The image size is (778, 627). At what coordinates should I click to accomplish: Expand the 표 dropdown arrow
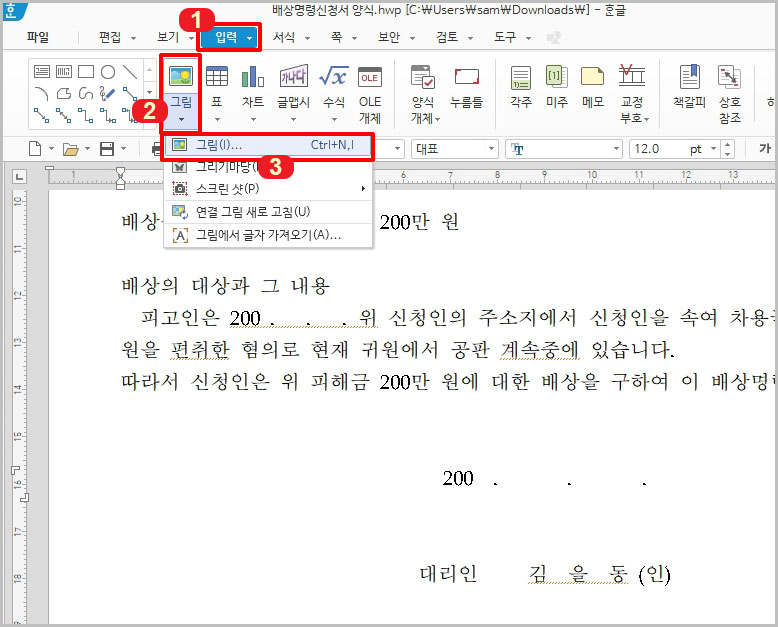pos(217,119)
